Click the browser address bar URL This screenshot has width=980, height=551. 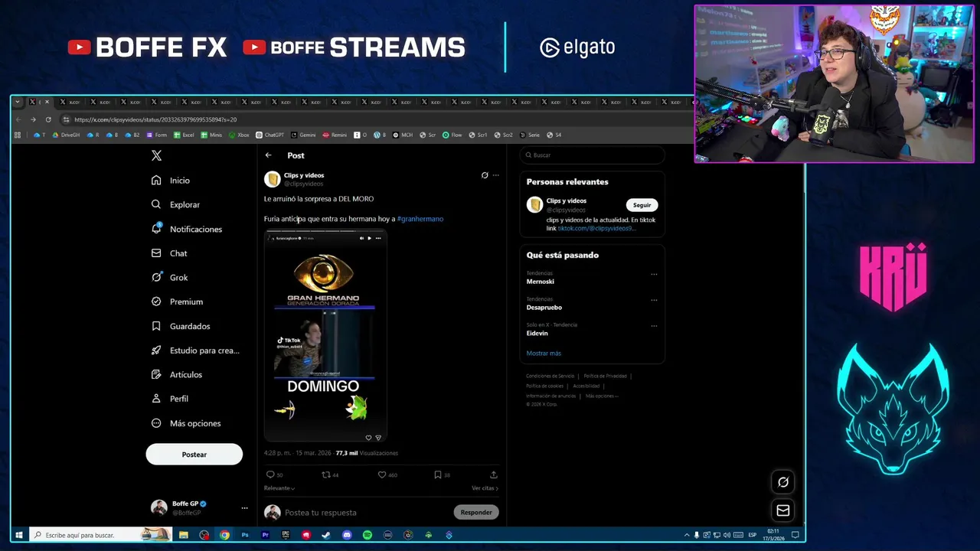click(x=155, y=119)
